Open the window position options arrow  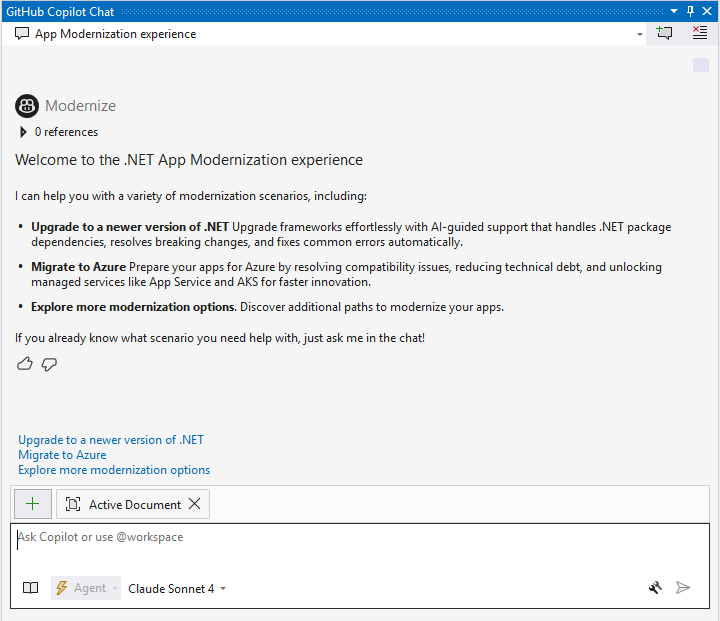point(674,11)
